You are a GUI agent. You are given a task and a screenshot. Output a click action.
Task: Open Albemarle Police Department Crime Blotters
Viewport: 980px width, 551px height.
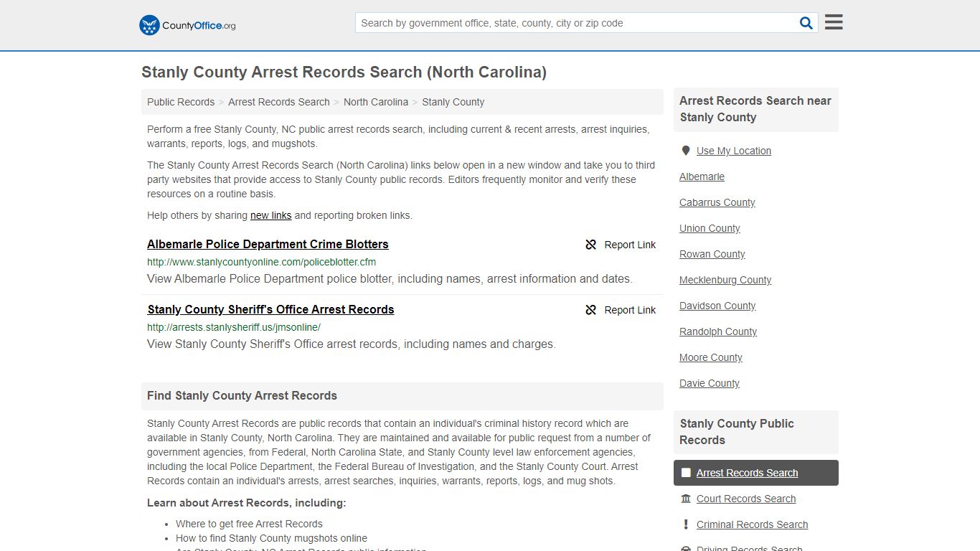coord(268,244)
